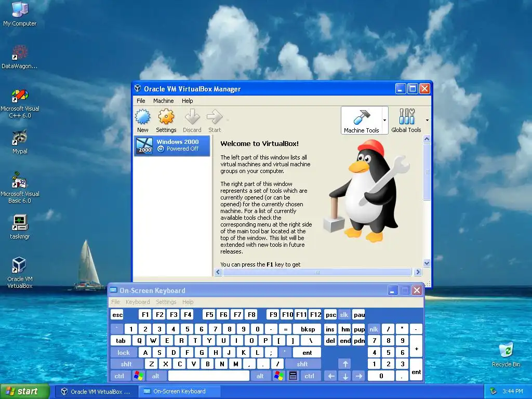Click right Windows logo key
The image size is (532, 399).
tap(279, 376)
